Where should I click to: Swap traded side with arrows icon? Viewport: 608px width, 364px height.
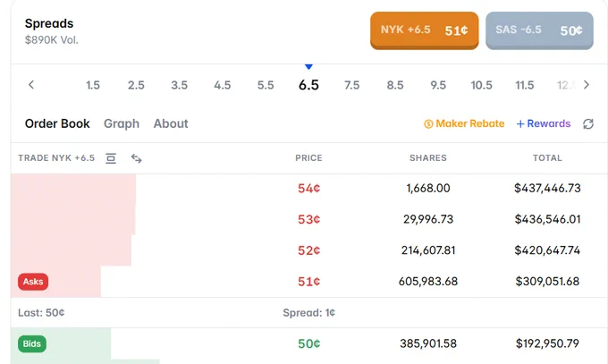136,158
